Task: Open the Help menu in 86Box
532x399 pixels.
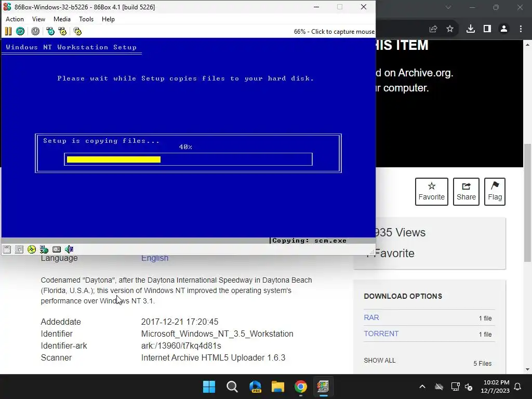Action: coord(108,19)
